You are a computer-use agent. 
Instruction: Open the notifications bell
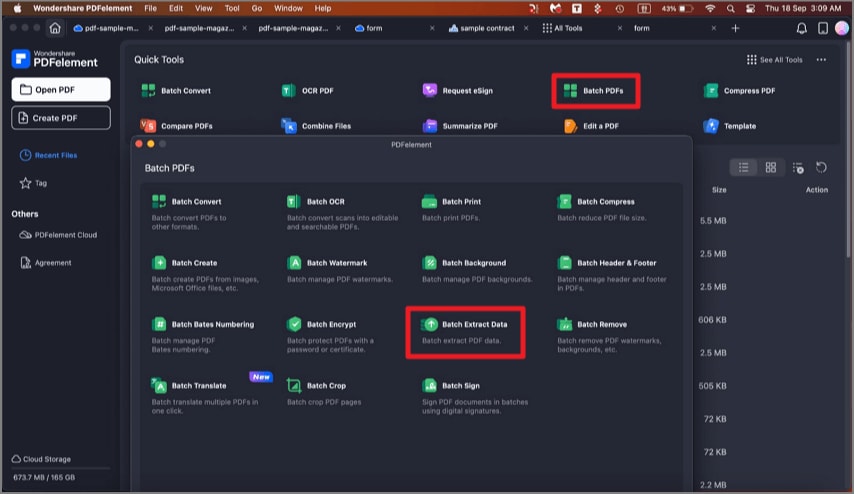coord(801,28)
